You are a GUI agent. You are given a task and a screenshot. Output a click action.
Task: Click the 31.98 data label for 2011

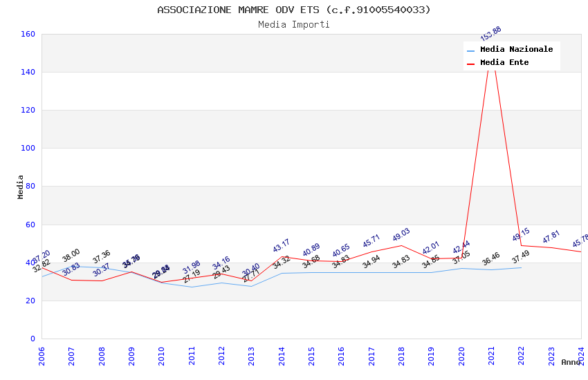point(191,267)
